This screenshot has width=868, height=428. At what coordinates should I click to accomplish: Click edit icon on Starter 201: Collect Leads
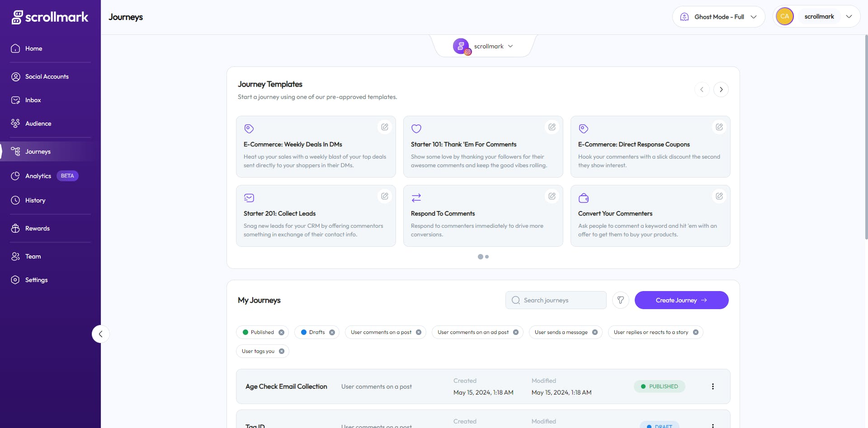[385, 196]
